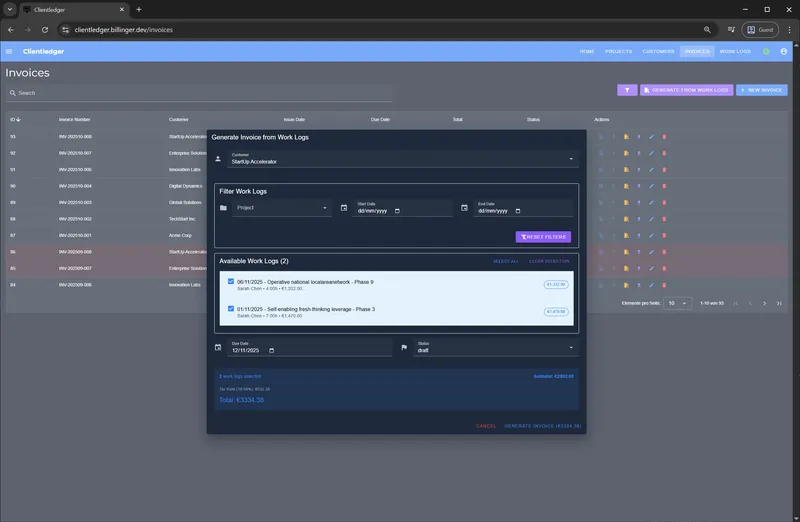
Task: Sort the table by the ID column header
Action: [x=15, y=119]
